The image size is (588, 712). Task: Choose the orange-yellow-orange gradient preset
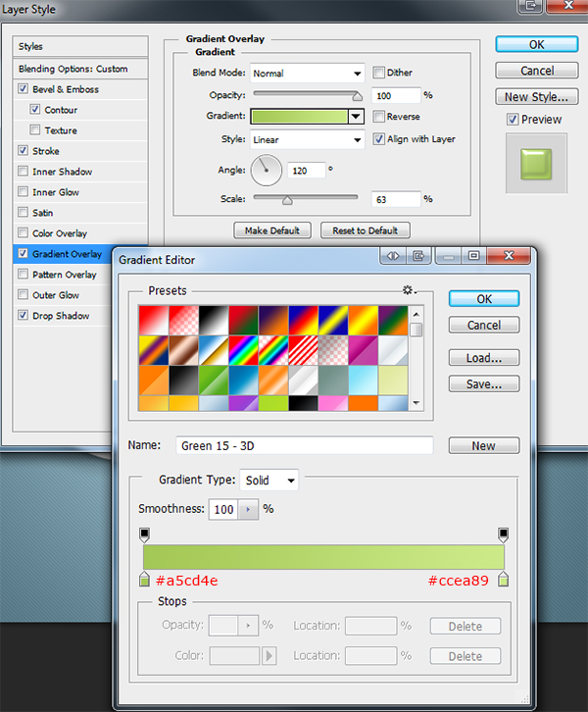coord(363,320)
